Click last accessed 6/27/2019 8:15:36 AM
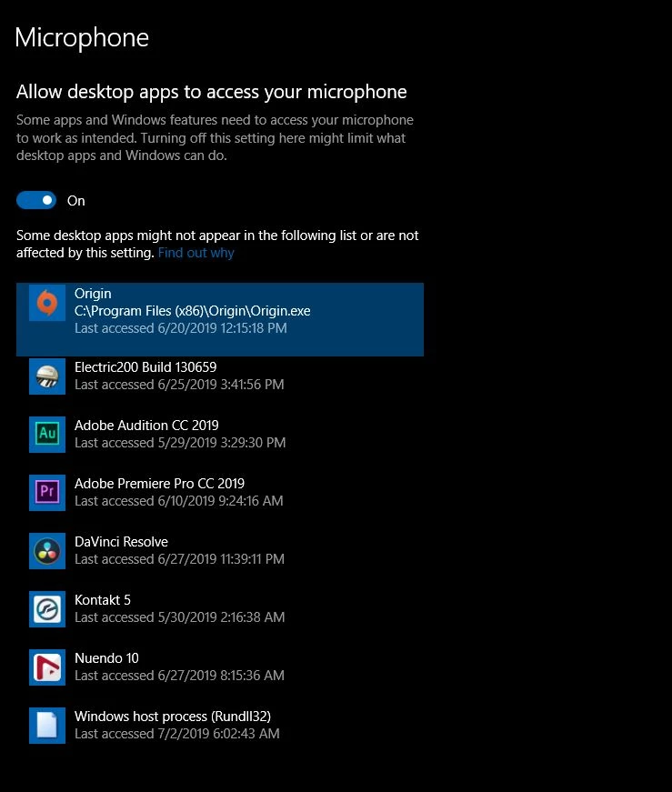Image resolution: width=672 pixels, height=792 pixels. point(179,676)
